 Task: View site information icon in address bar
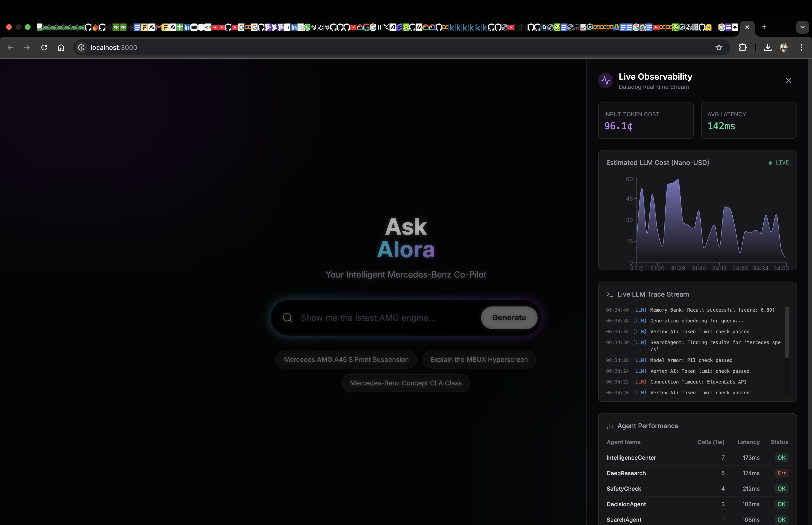click(x=81, y=47)
